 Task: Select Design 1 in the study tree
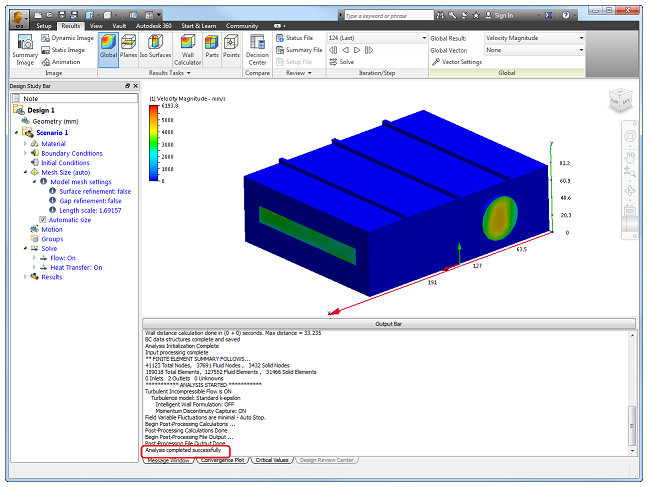41,110
